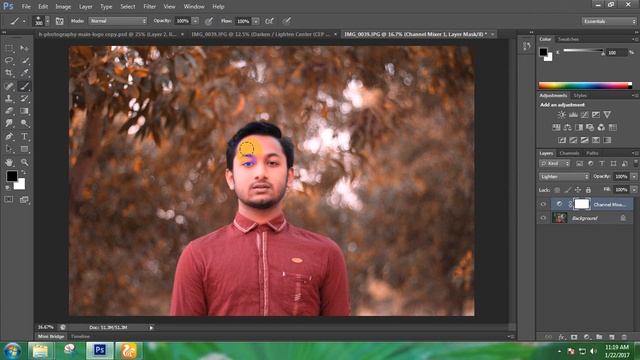Add a Brightness/Contrast adjustment
Image resolution: width=640 pixels, height=360 pixels.
pyautogui.click(x=562, y=115)
